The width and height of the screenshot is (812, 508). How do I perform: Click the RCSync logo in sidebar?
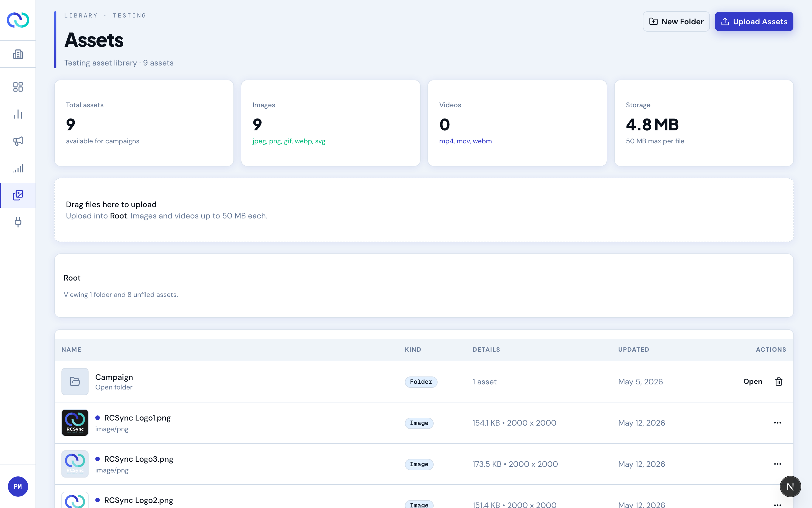click(18, 20)
